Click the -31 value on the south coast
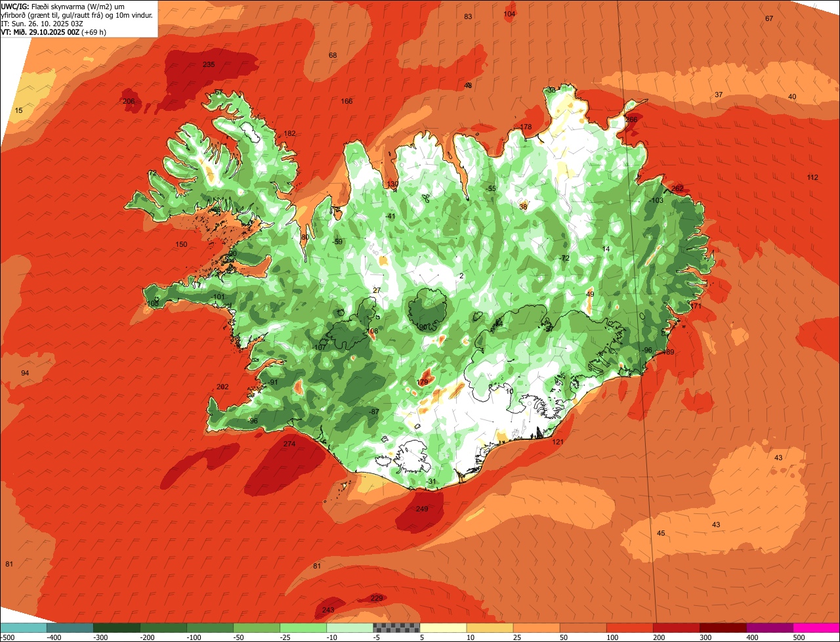This screenshot has width=840, height=642. click(x=430, y=481)
